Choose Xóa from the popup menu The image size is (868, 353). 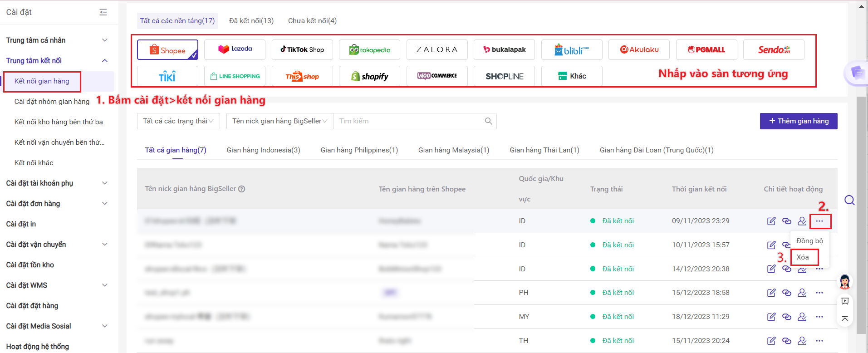point(803,257)
